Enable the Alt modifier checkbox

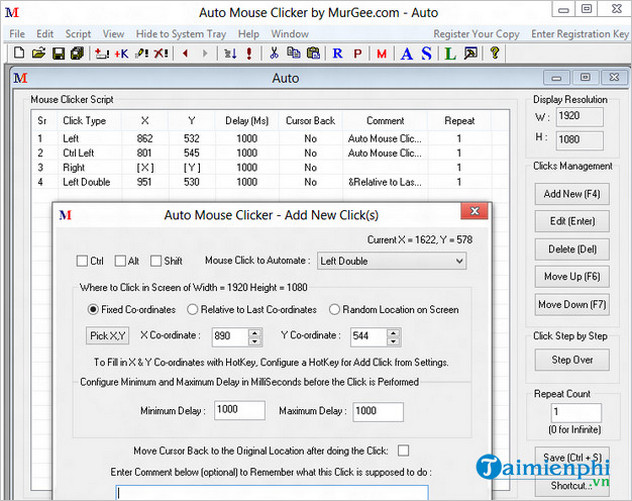120,261
